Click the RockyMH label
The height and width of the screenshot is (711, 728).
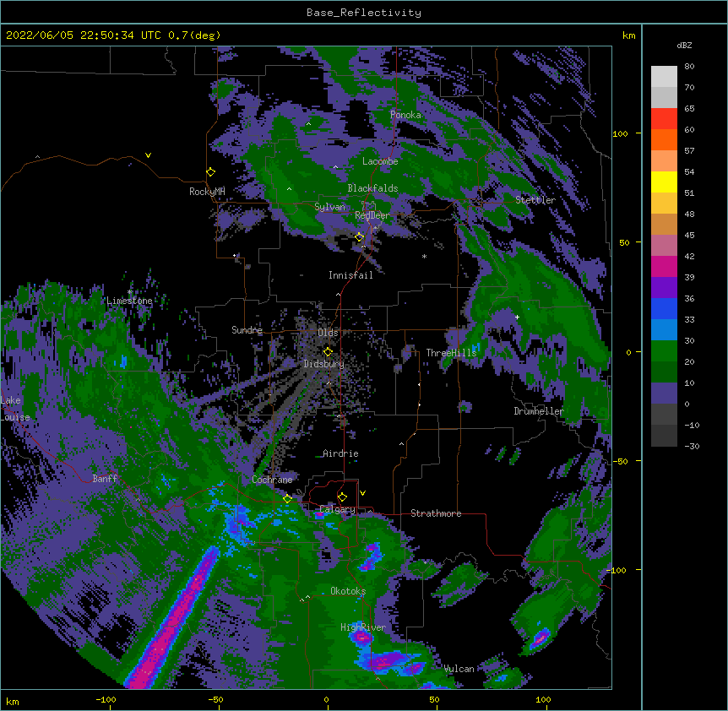pyautogui.click(x=207, y=191)
